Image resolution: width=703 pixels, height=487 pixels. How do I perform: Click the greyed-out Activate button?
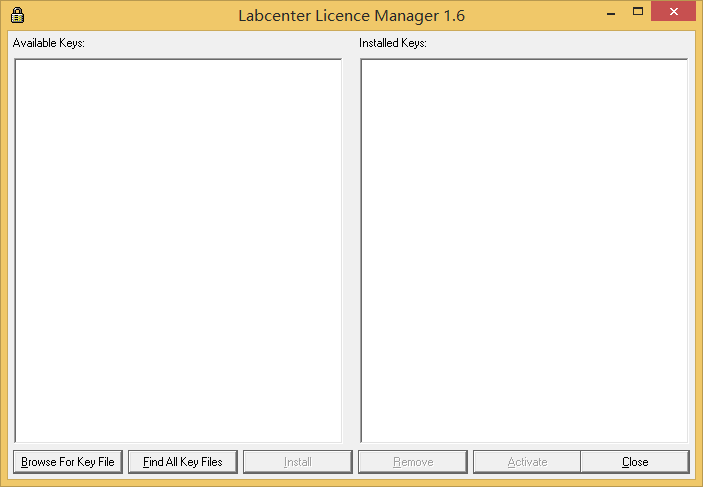click(x=527, y=462)
